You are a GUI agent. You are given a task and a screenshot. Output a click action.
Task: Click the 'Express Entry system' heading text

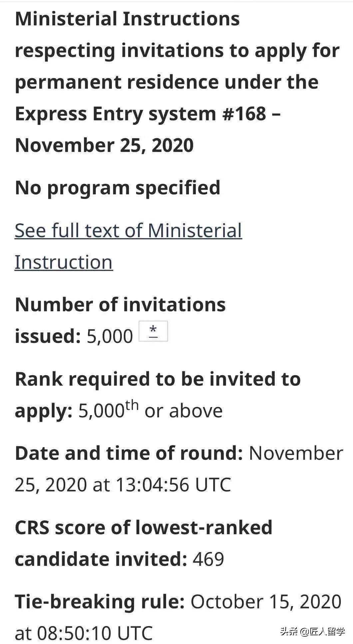click(x=115, y=114)
